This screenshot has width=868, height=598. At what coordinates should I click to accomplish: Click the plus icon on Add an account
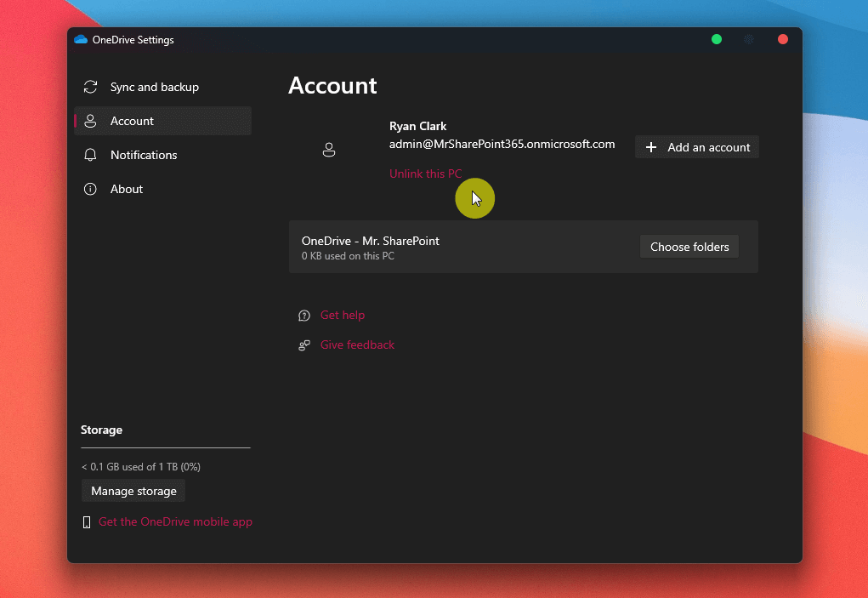(x=651, y=147)
